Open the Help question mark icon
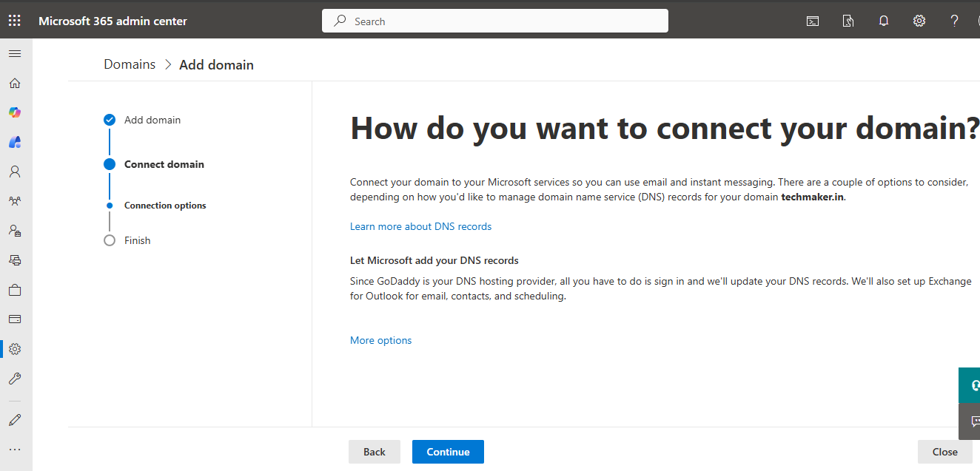This screenshot has width=980, height=471. pos(955,21)
